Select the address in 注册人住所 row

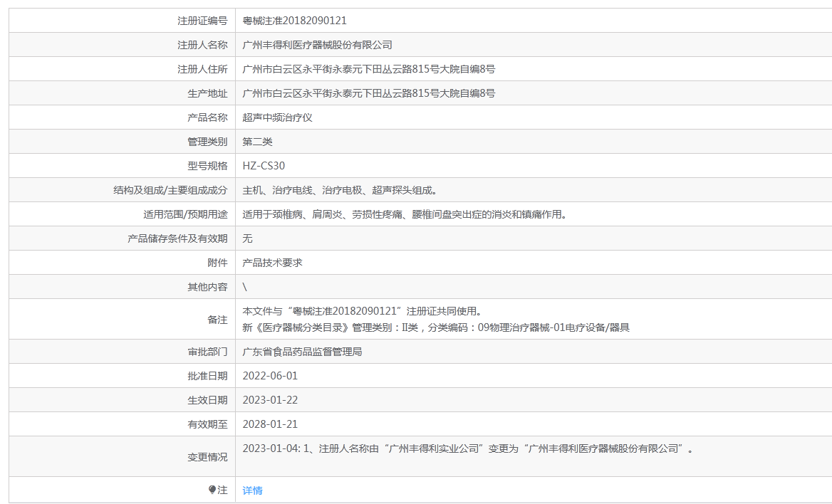coord(369,69)
